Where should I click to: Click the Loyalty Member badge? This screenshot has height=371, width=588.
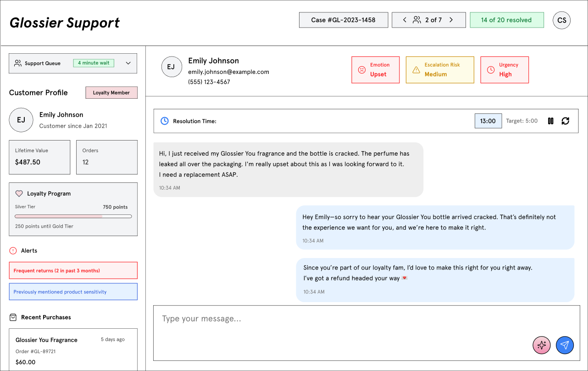pyautogui.click(x=111, y=92)
